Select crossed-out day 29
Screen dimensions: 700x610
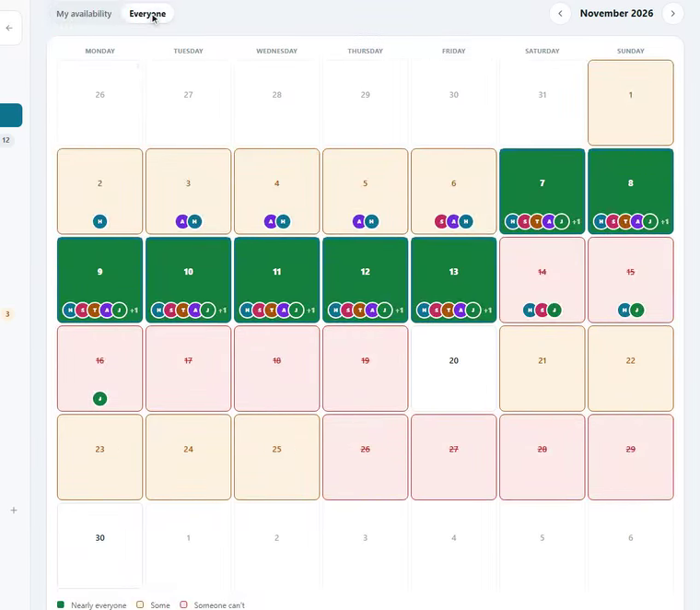pos(630,457)
